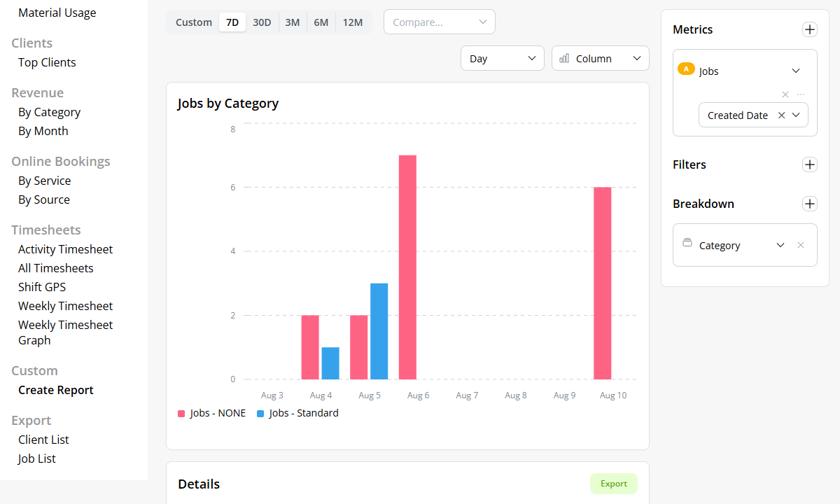The image size is (840, 504).
Task: Export the Details table
Action: pos(614,484)
